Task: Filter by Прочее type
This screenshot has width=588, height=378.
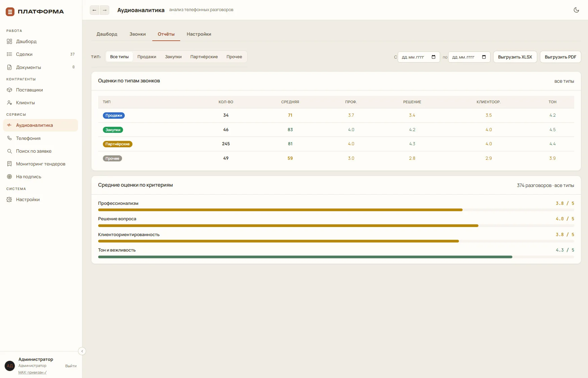Action: point(234,57)
